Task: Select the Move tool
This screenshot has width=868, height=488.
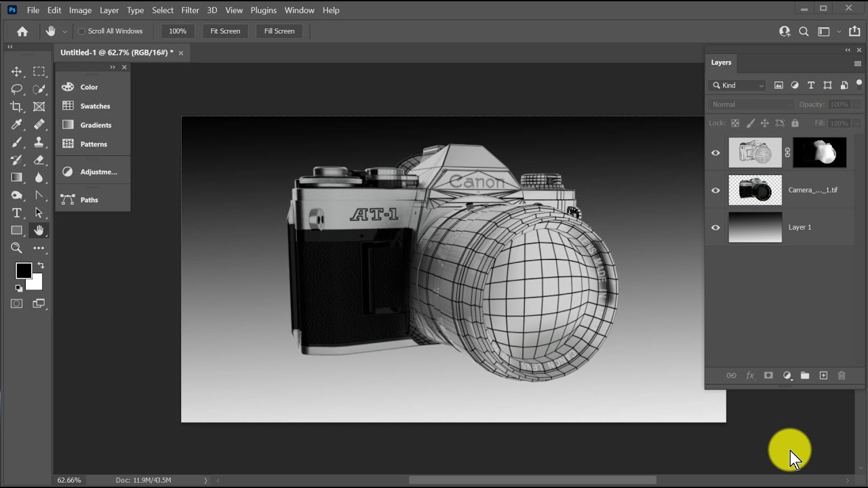Action: 17,71
